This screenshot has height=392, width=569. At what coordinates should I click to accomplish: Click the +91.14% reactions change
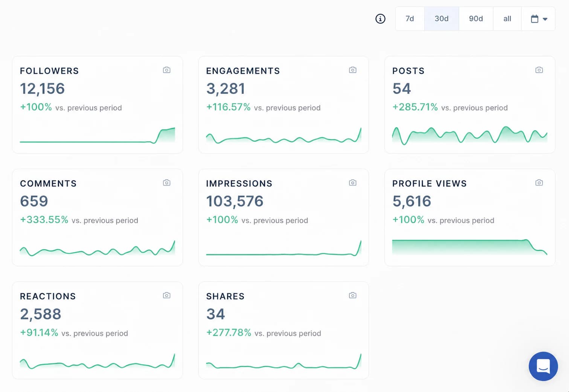point(39,333)
